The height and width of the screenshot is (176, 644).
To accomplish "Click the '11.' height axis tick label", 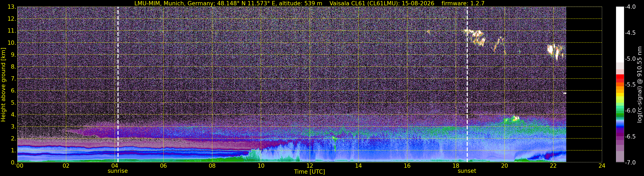I will point(12,31).
